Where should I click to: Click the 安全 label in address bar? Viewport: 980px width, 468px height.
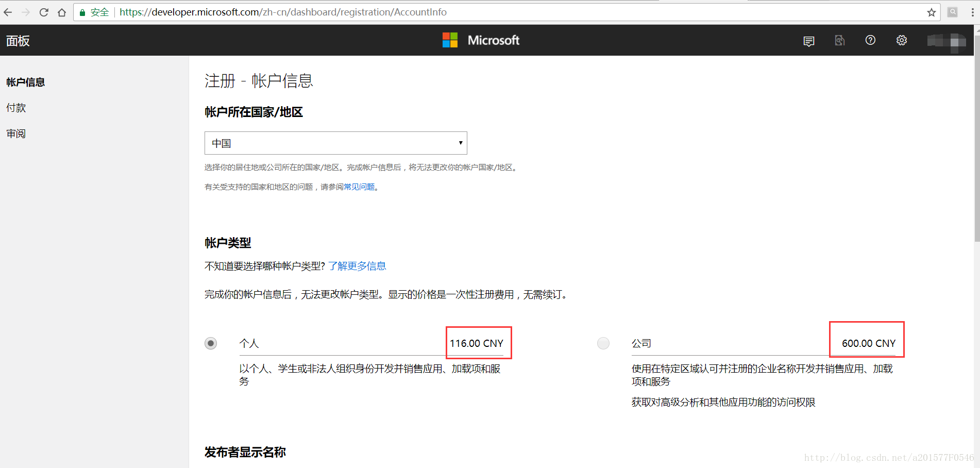(99, 12)
